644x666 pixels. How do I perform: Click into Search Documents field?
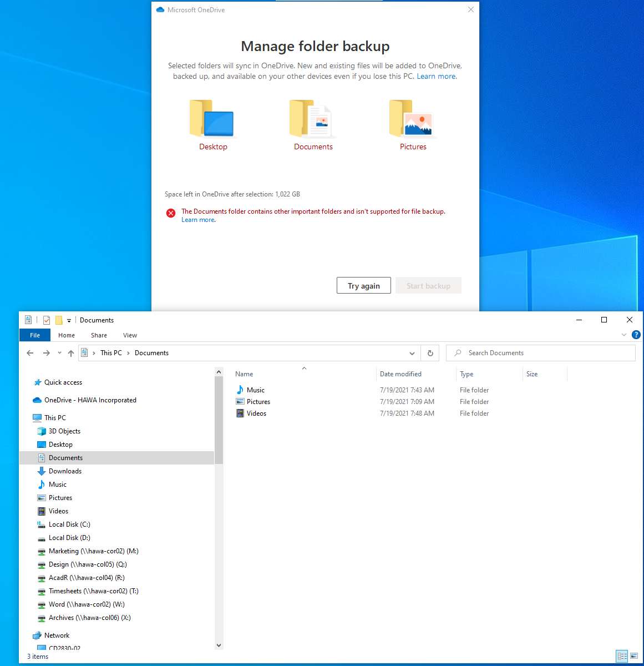pyautogui.click(x=541, y=353)
